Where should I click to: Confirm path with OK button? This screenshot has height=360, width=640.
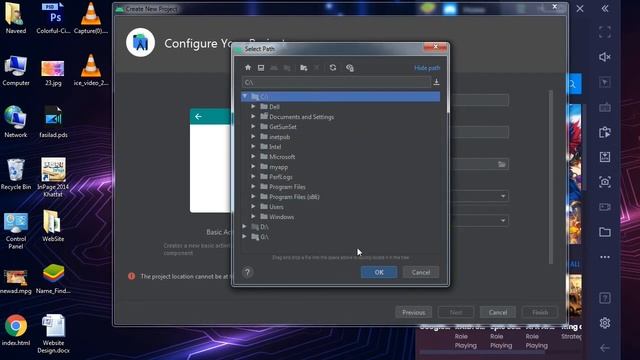tap(379, 272)
